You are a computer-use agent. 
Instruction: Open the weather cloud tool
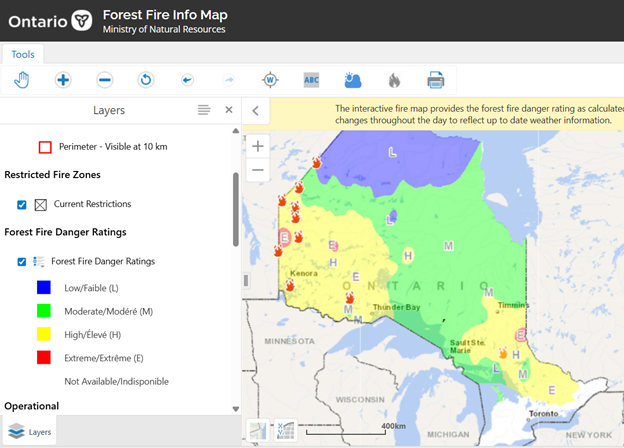coord(353,79)
